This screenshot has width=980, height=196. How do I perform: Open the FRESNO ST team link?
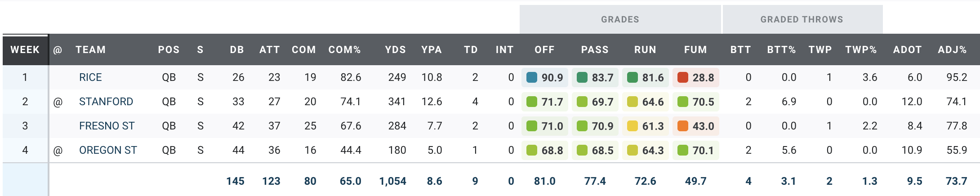[x=107, y=126]
